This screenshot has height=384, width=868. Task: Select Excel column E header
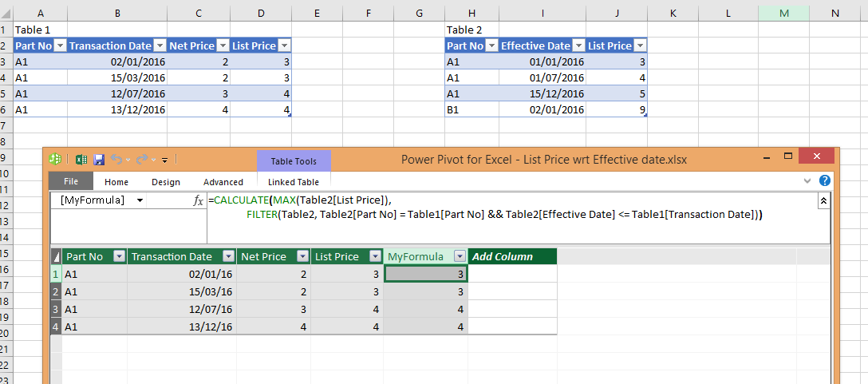[x=318, y=14]
